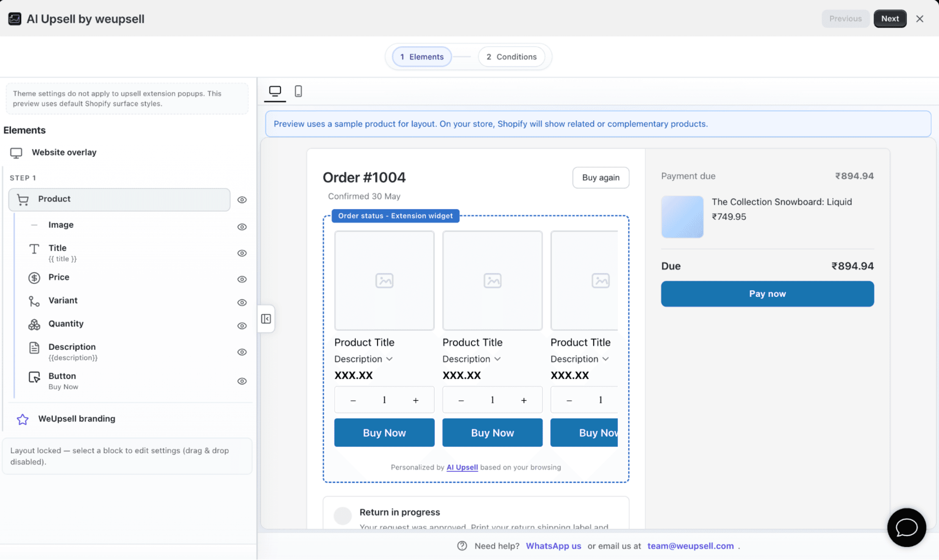
Task: Increase quantity in second product card
Action: point(524,400)
